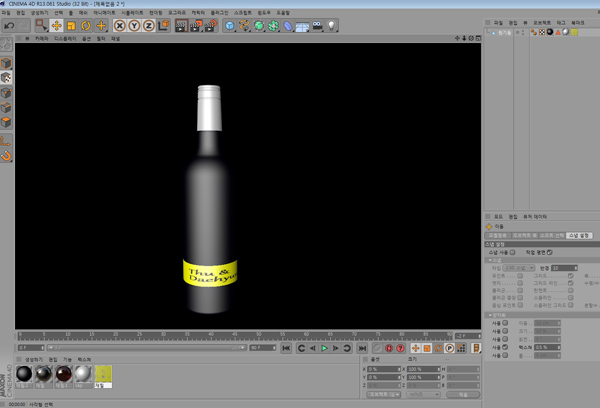
Task: Select the yellow label material
Action: (x=103, y=374)
